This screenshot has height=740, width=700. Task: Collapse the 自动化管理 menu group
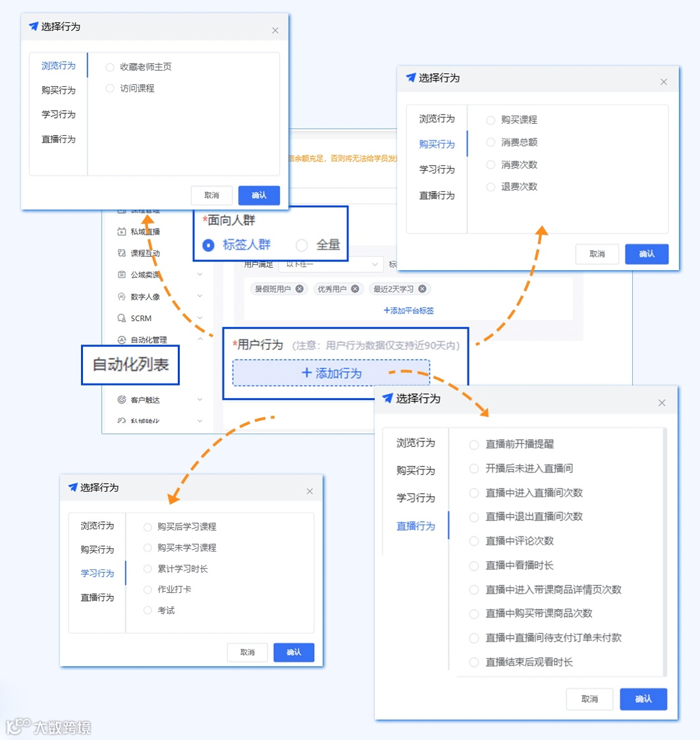coord(200,339)
